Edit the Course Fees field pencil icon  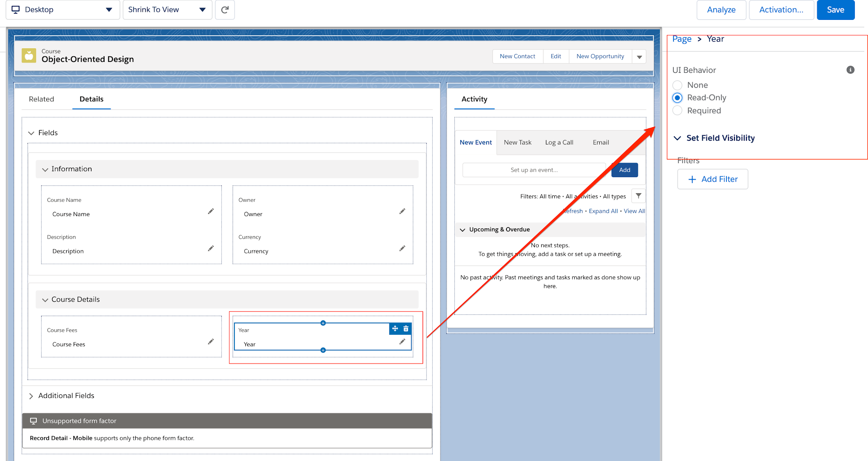tap(211, 341)
